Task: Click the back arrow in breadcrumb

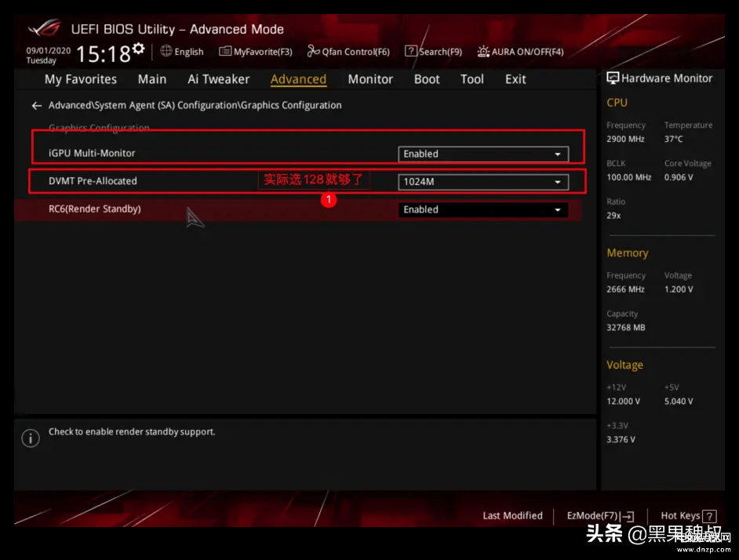Action: [x=37, y=106]
